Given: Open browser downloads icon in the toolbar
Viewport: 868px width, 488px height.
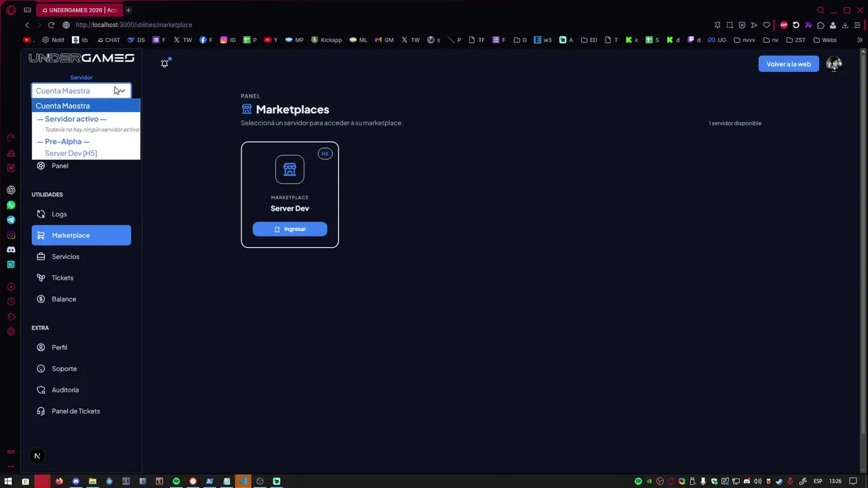Looking at the screenshot, I should [845, 25].
